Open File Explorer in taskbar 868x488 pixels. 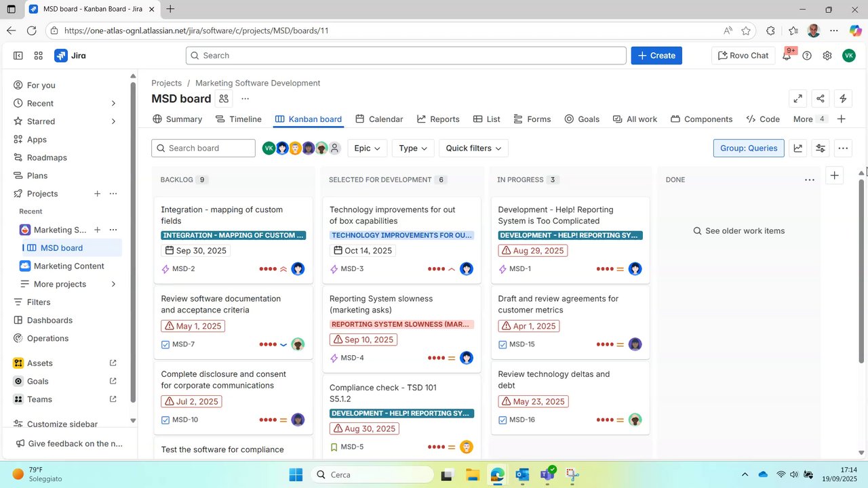(472, 474)
